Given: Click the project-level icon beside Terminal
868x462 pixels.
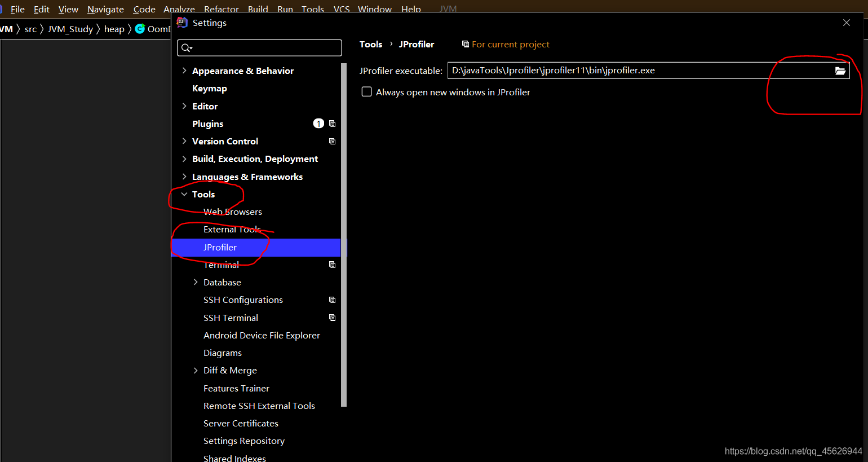Looking at the screenshot, I should (x=332, y=265).
